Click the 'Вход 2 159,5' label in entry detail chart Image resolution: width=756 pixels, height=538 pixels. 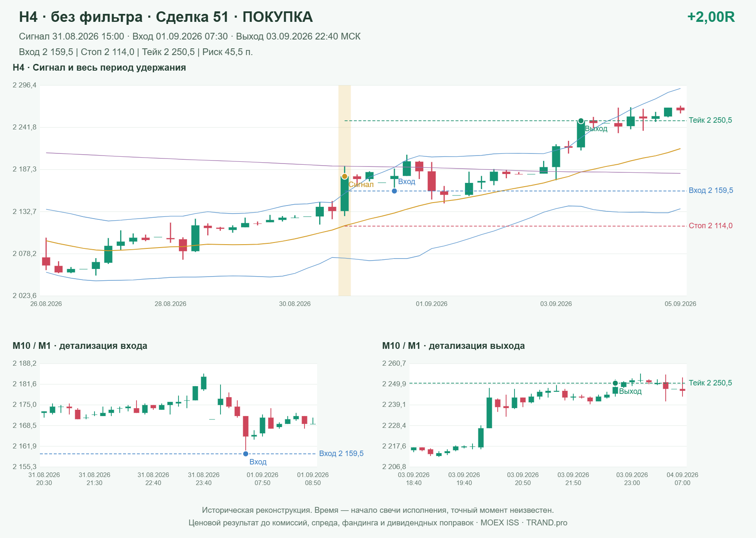coord(341,454)
